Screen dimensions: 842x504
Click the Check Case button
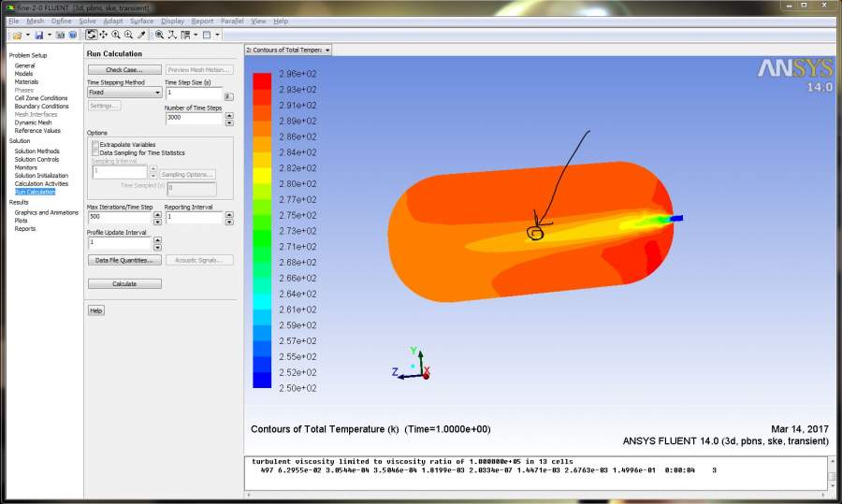124,70
